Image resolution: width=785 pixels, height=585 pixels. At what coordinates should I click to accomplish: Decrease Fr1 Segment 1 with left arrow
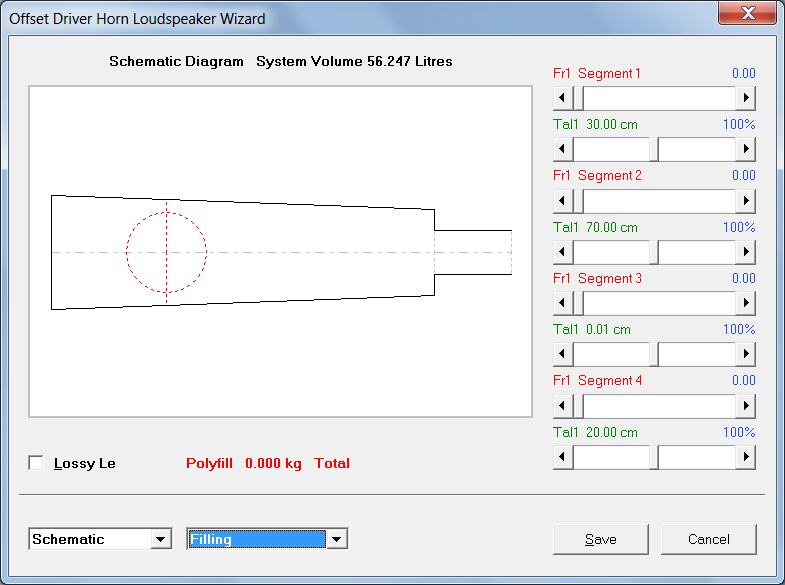563,98
